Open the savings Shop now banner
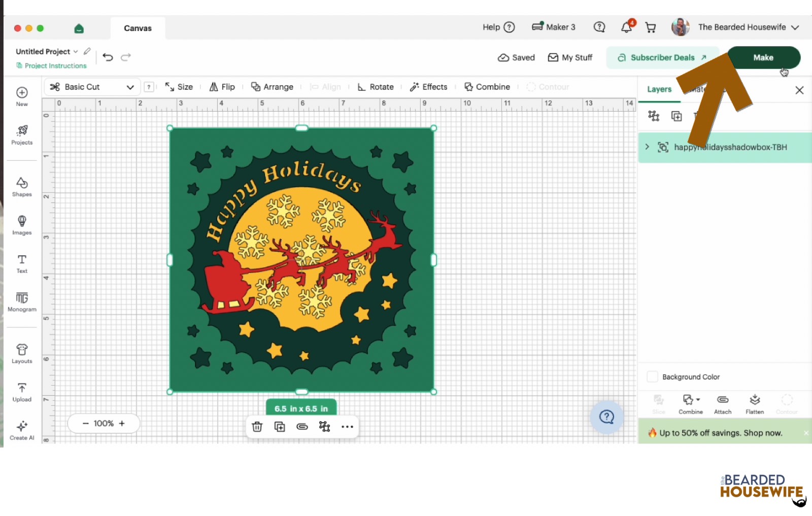 [720, 433]
